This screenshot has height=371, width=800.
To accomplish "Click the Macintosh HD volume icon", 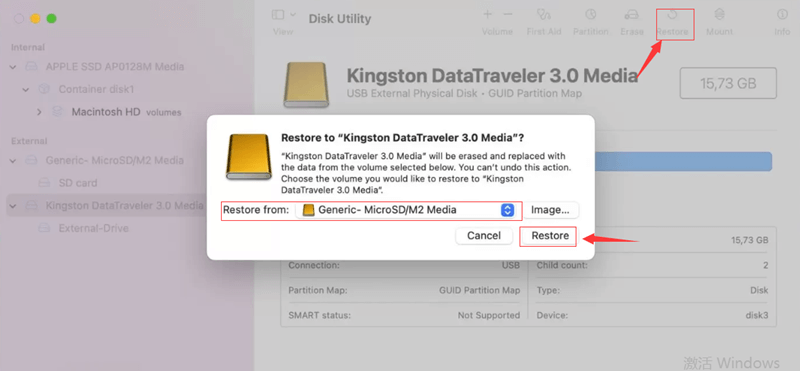I will (57, 112).
